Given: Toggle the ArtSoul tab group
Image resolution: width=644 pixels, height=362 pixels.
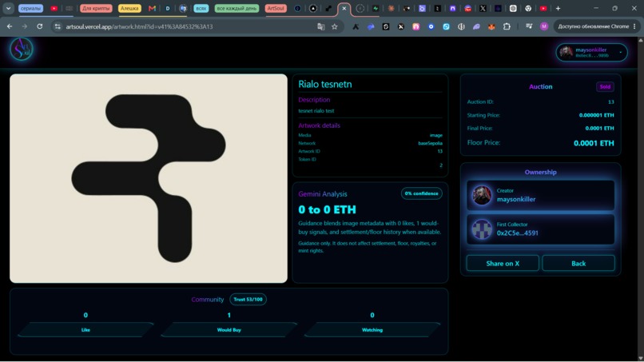Looking at the screenshot, I should pyautogui.click(x=276, y=8).
